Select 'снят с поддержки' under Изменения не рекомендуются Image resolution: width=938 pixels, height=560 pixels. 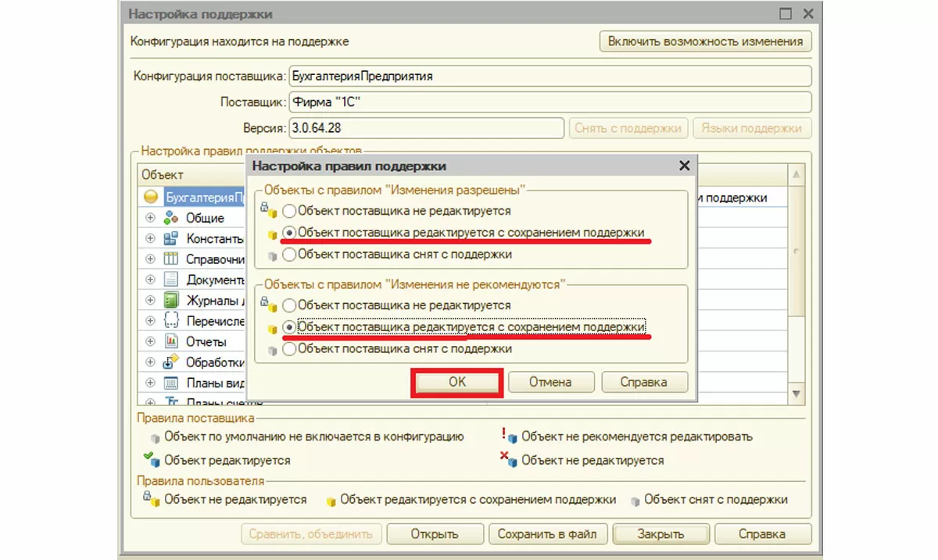click(x=290, y=348)
